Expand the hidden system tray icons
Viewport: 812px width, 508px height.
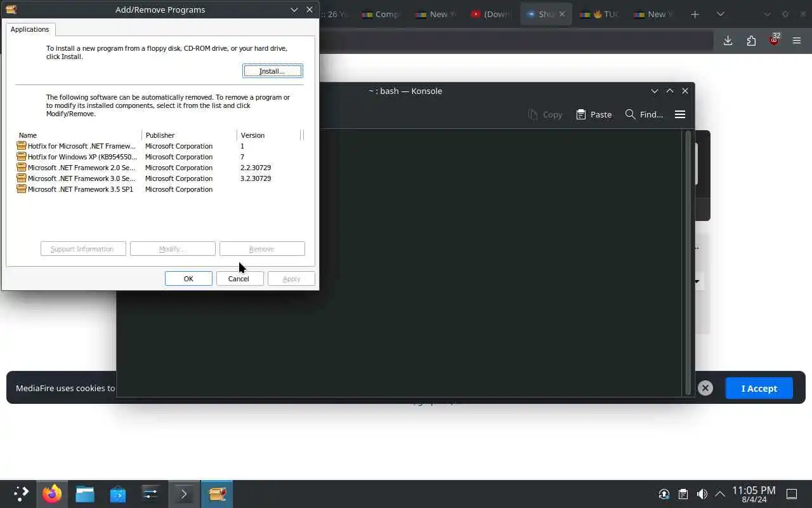click(720, 494)
